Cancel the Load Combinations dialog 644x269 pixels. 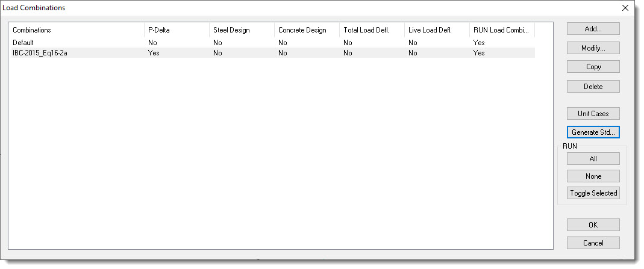point(593,243)
